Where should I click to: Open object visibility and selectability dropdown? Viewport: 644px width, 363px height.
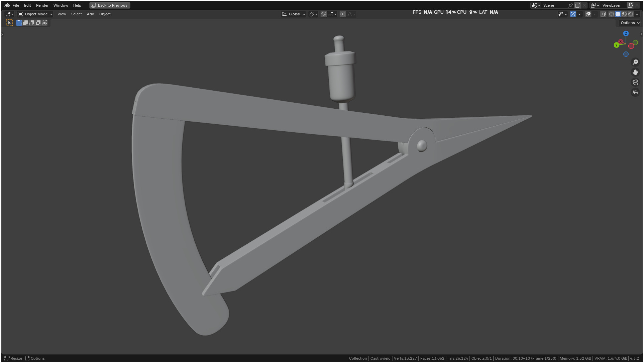[562, 14]
